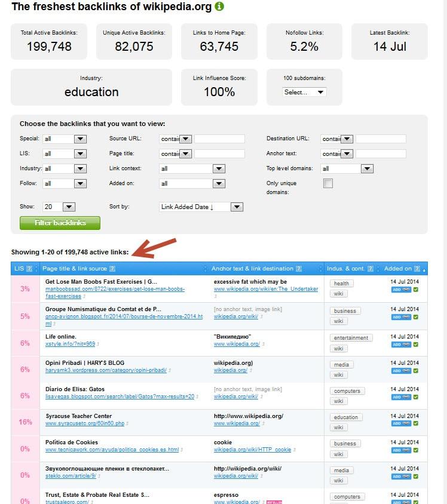
Task: Open the Sort by Link Added Date dropdown
Action: point(201,207)
